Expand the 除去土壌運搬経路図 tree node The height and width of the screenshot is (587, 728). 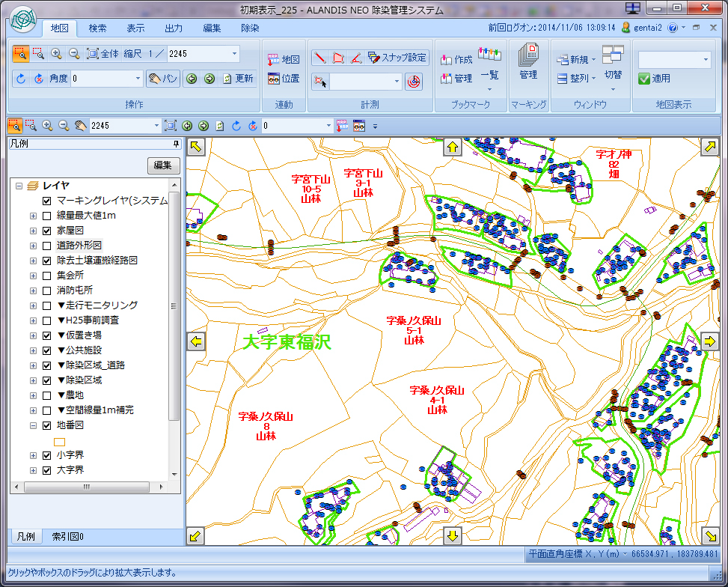coord(33,261)
